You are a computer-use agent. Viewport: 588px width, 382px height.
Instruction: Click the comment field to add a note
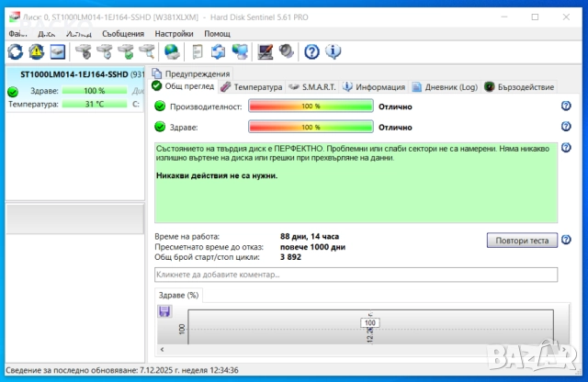pyautogui.click(x=356, y=275)
